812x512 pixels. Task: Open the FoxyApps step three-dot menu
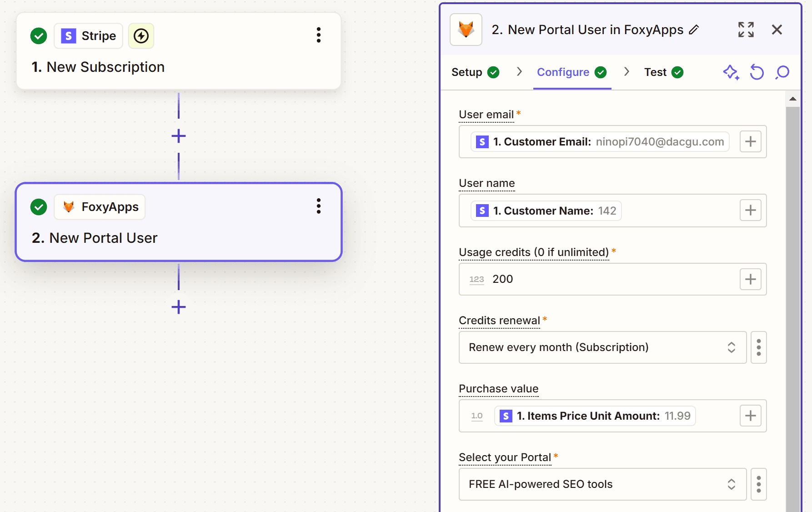click(x=319, y=206)
